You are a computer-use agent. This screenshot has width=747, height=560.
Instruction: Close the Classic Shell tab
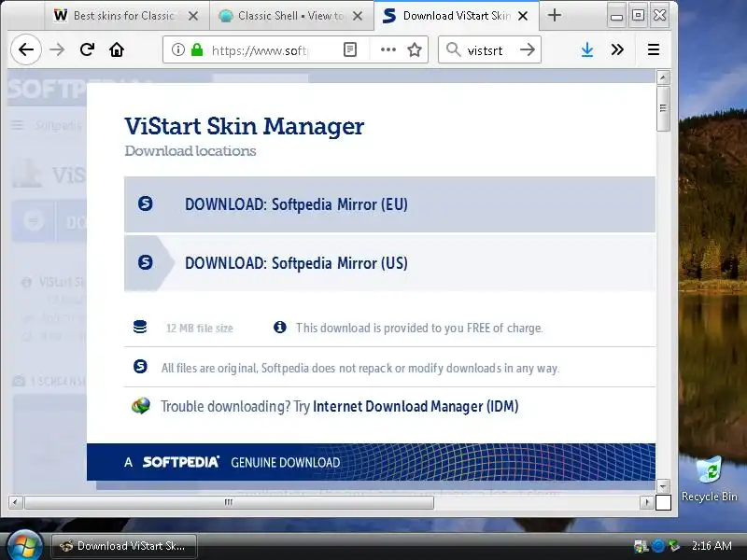358,16
